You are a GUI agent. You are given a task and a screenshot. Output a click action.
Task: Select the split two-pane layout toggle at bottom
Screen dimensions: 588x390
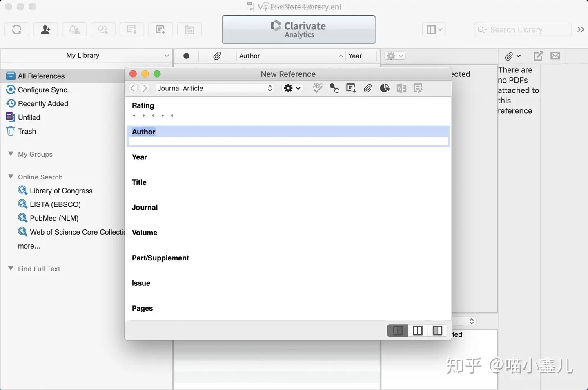tap(418, 331)
